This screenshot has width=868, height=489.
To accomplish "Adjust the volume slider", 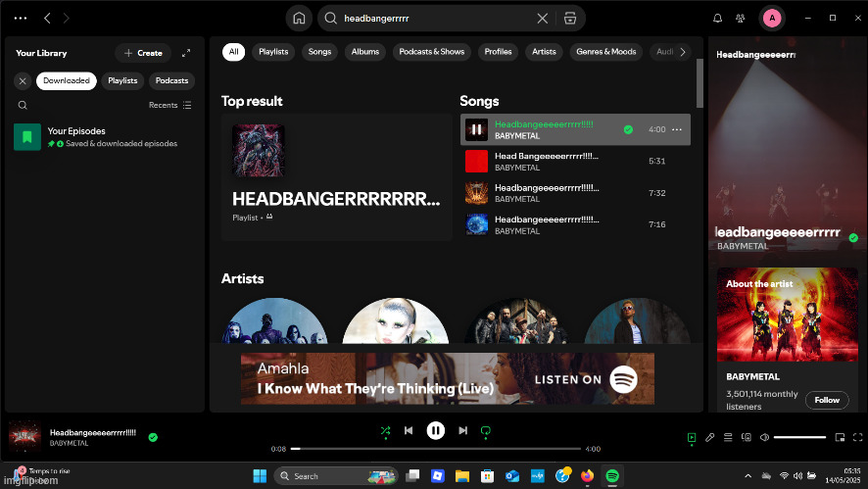I will click(799, 437).
